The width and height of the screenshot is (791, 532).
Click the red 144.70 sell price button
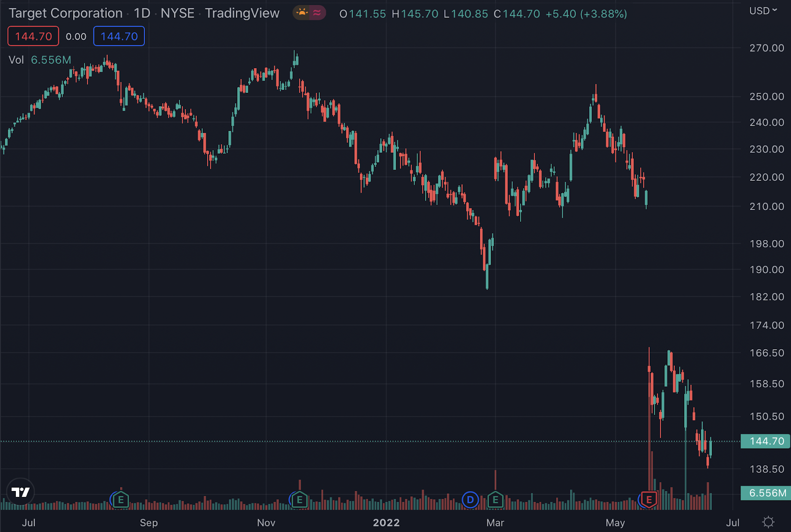coord(33,36)
